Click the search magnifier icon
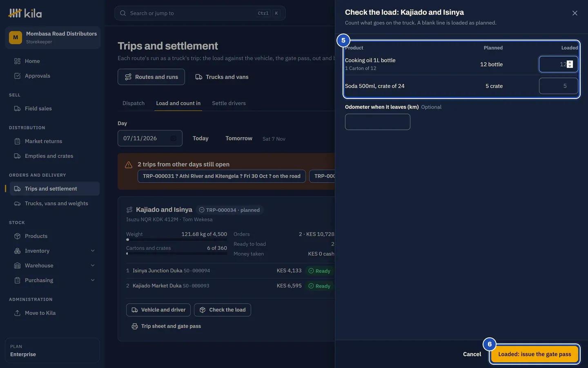588x368 pixels. pyautogui.click(x=123, y=13)
